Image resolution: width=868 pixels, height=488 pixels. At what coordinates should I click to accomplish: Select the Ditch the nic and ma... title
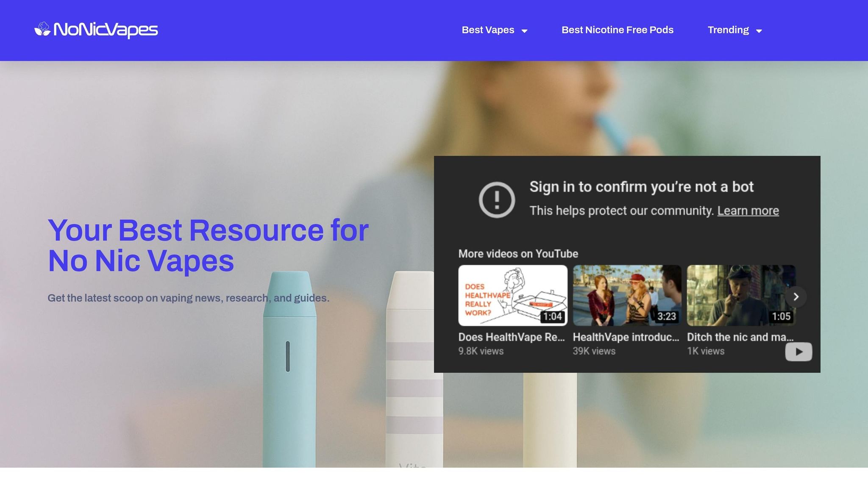[740, 337]
